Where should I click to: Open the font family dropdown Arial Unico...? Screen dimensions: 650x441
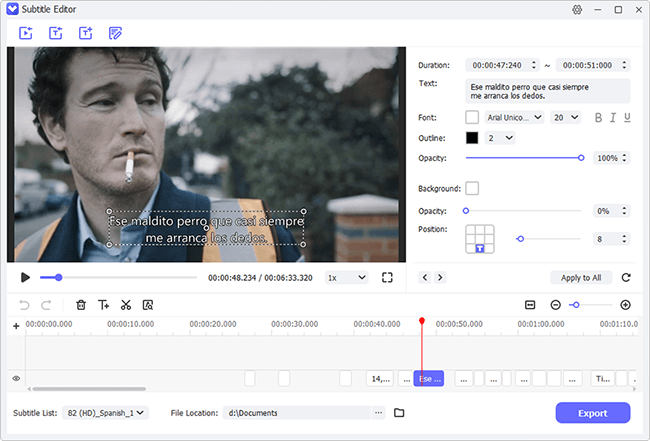point(514,118)
